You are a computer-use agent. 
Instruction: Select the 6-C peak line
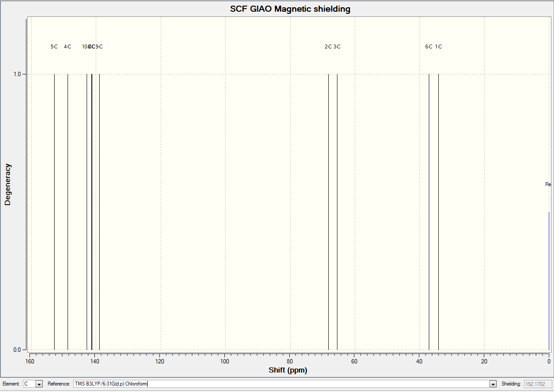[x=429, y=212]
